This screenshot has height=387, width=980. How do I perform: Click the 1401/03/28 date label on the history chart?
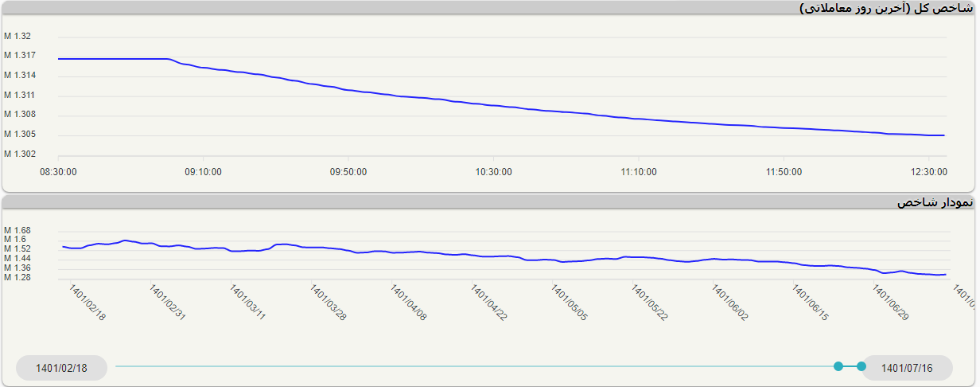[x=328, y=303]
